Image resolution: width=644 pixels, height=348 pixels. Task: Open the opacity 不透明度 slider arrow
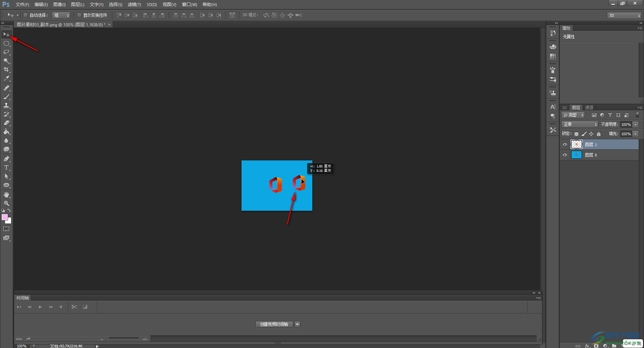pyautogui.click(x=636, y=125)
